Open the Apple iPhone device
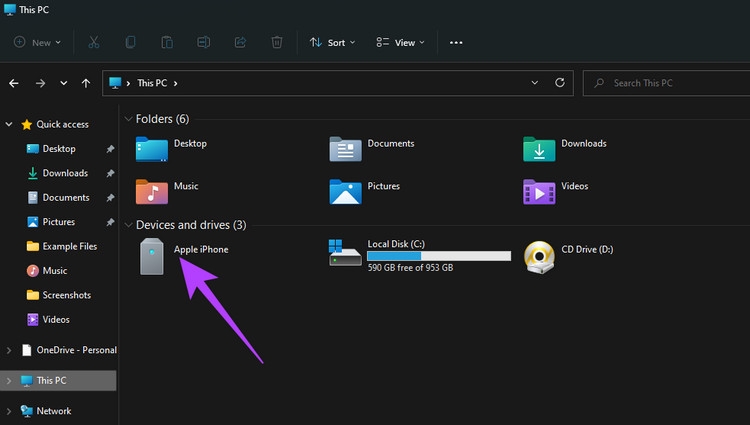750x425 pixels. 184,256
